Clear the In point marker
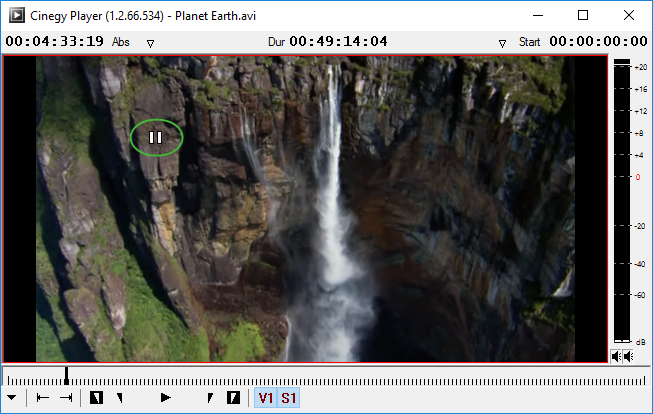653x414 pixels. pos(120,398)
